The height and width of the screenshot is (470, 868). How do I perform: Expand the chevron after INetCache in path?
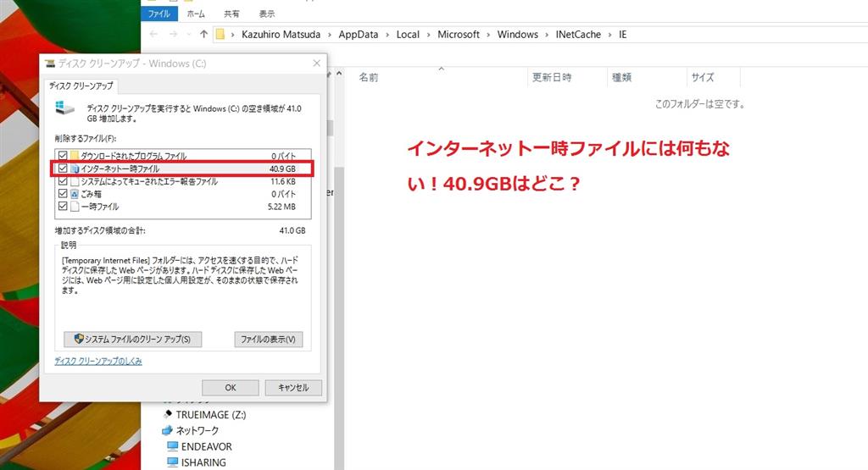[x=610, y=35]
